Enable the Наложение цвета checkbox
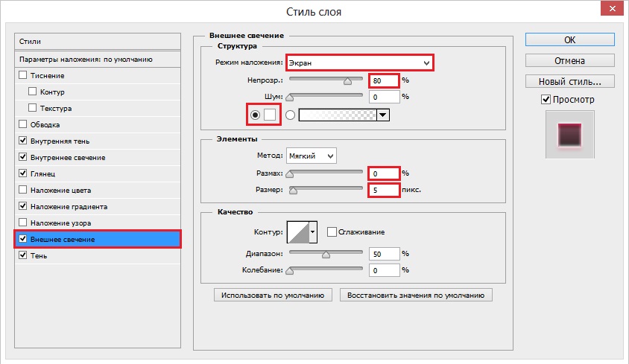 pos(23,190)
